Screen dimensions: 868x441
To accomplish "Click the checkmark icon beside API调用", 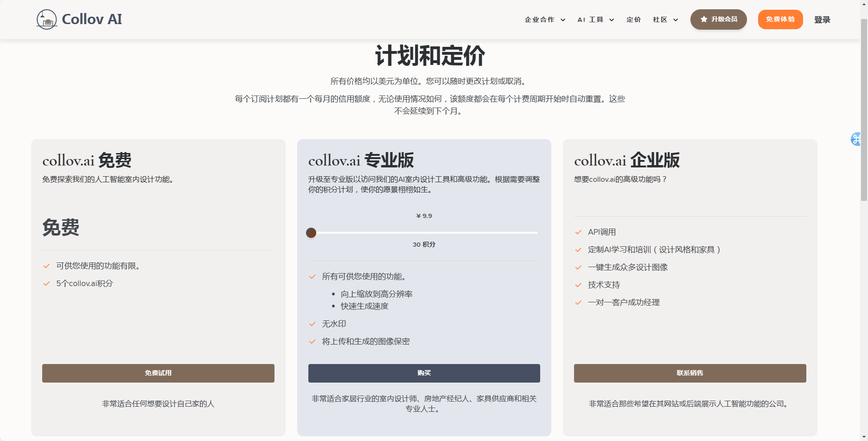I will click(x=578, y=232).
